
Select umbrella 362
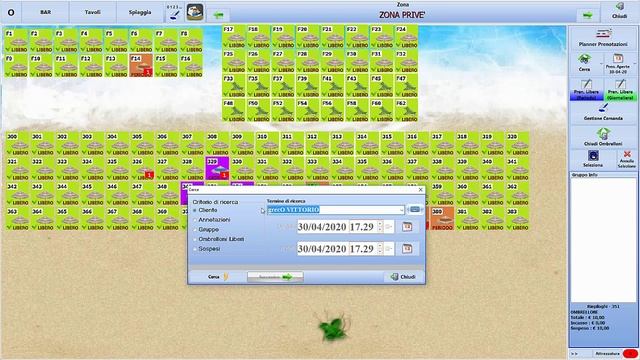[x=517, y=194]
